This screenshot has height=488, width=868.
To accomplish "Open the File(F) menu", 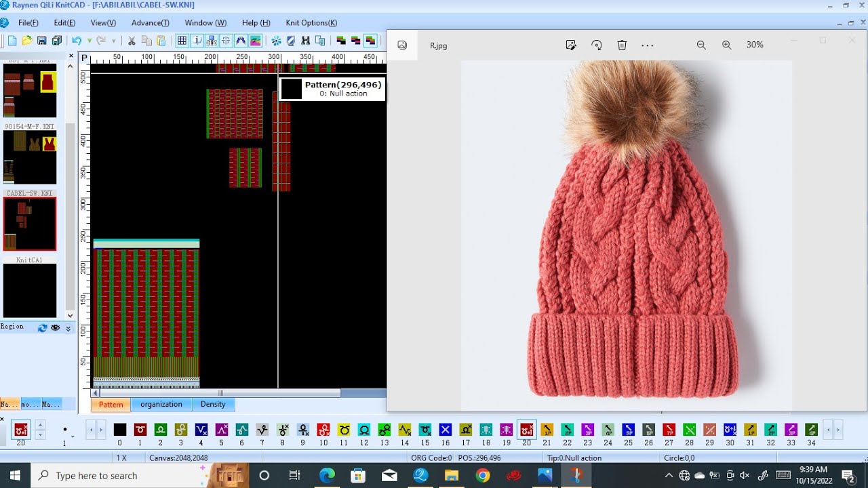I will click(x=28, y=22).
